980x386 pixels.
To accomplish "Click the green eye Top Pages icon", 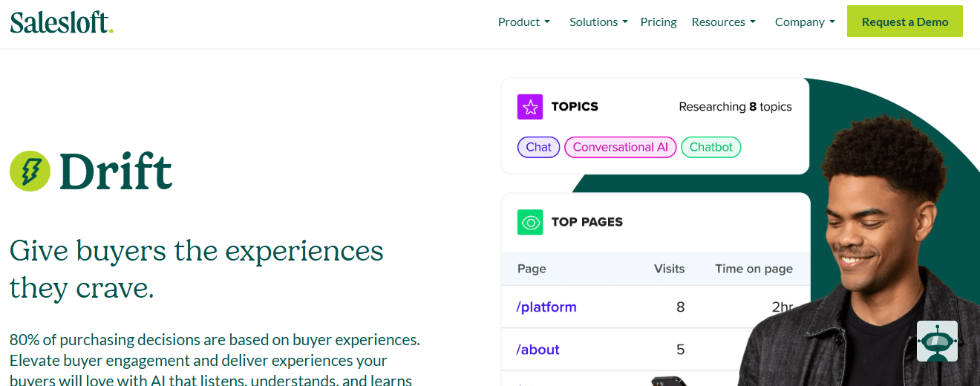I will (x=530, y=222).
